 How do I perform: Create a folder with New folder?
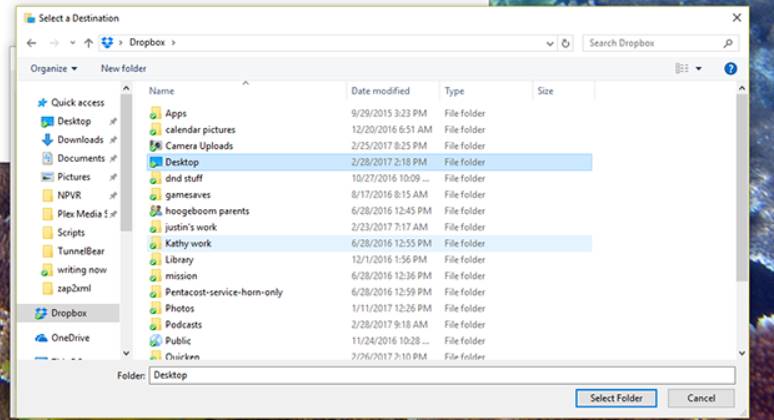tap(123, 68)
